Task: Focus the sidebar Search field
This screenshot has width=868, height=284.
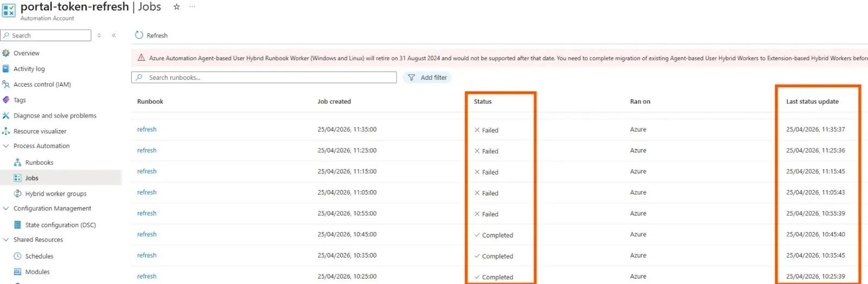Action: 46,35
